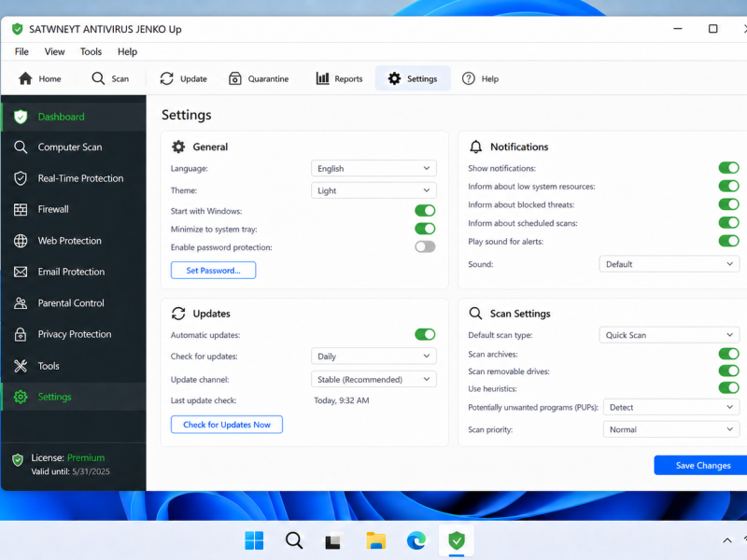The height and width of the screenshot is (560, 747).
Task: Click the Scan magnifier icon in toolbar
Action: 98,78
